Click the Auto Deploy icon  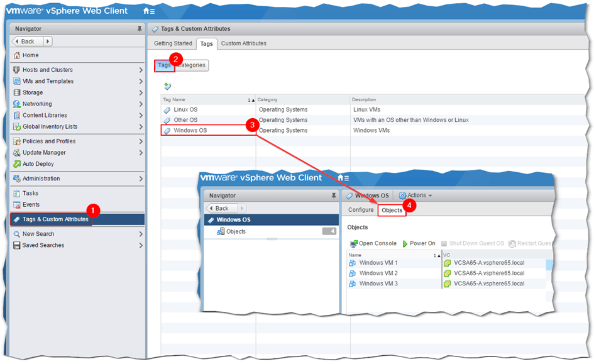(x=17, y=164)
